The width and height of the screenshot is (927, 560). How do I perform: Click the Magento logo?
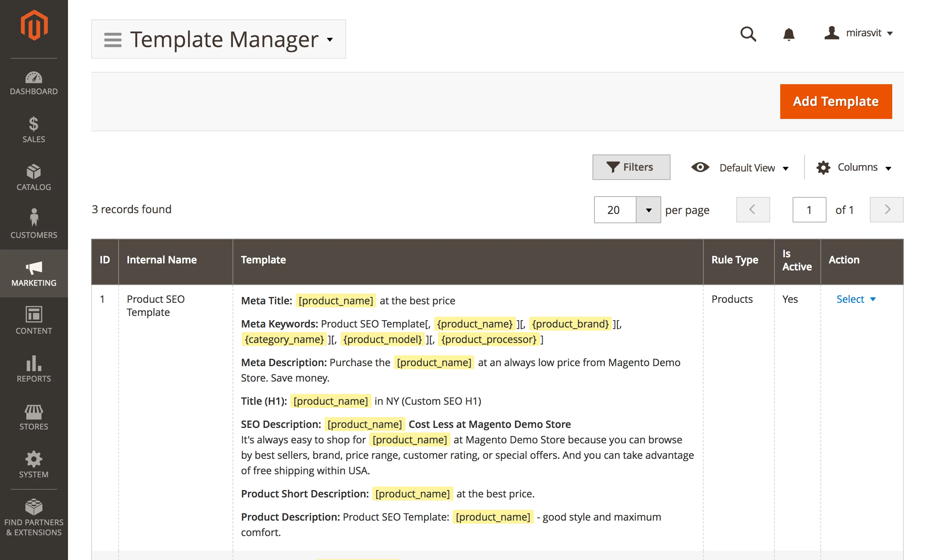coord(34,24)
